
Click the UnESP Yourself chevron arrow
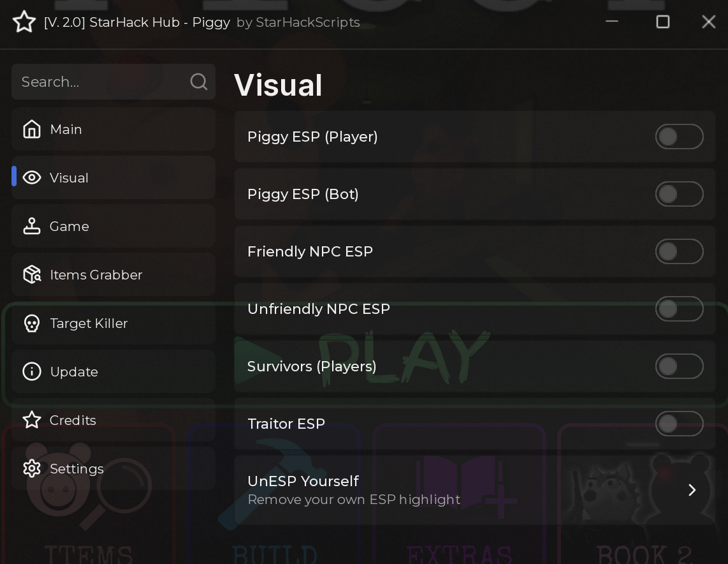692,490
